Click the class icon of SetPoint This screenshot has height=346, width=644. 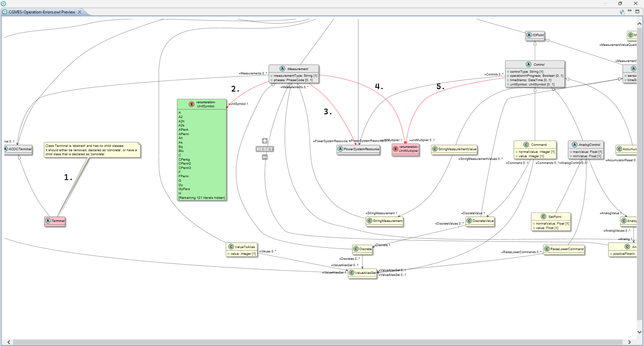pyautogui.click(x=544, y=217)
